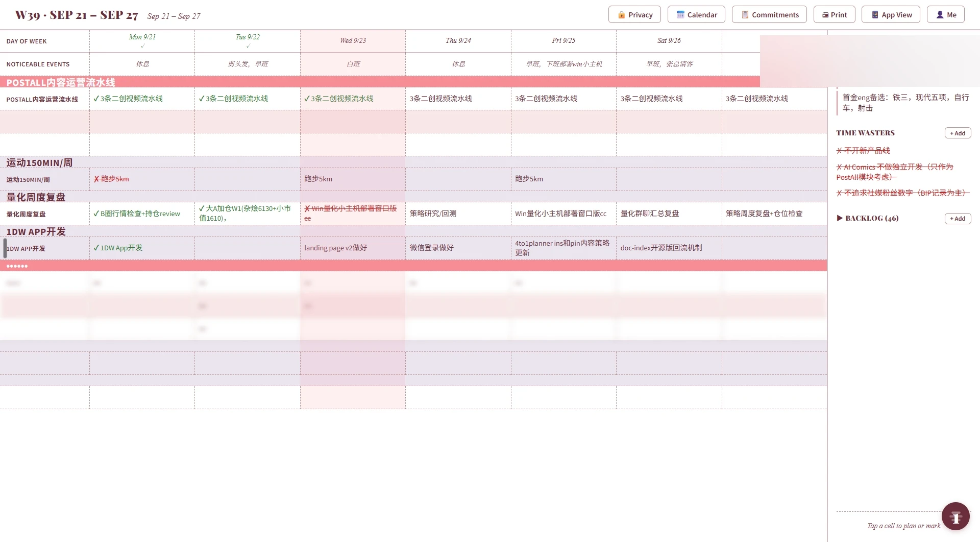The height and width of the screenshot is (542, 980).
Task: Click the lock icon on Privacy
Action: 621,15
